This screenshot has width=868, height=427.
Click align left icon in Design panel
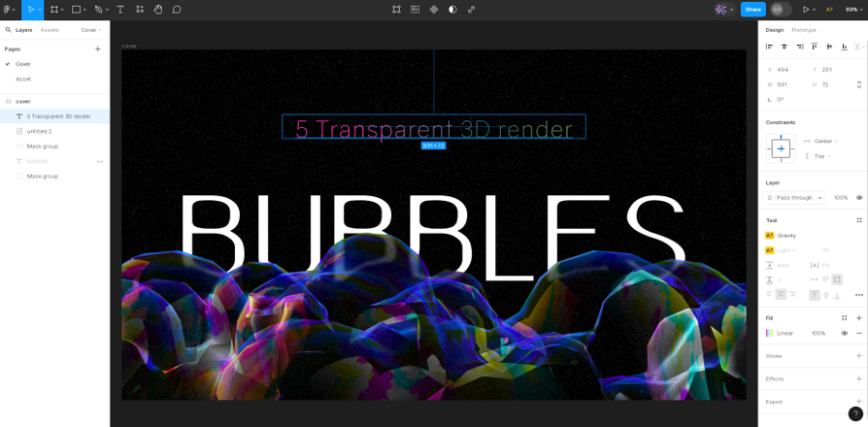[770, 46]
